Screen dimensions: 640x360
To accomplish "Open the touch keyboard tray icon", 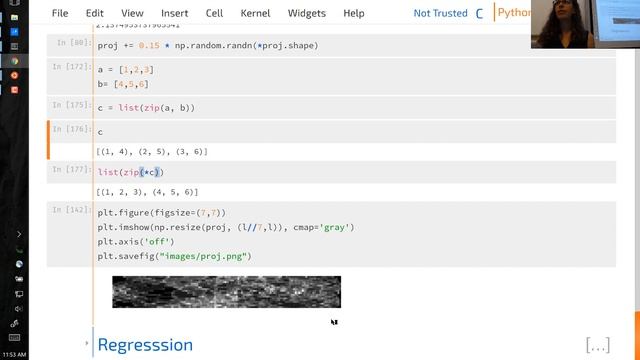I will [14, 338].
